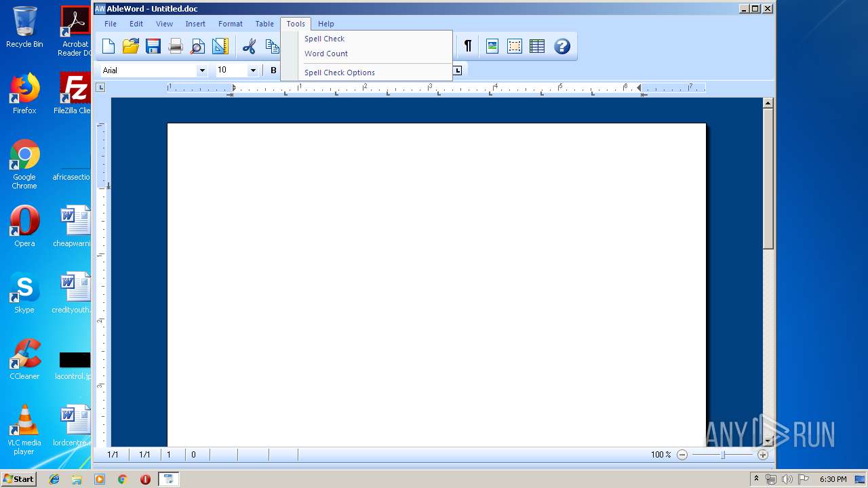The height and width of the screenshot is (488, 868).
Task: Click inside the font name field
Action: pyautogui.click(x=148, y=70)
